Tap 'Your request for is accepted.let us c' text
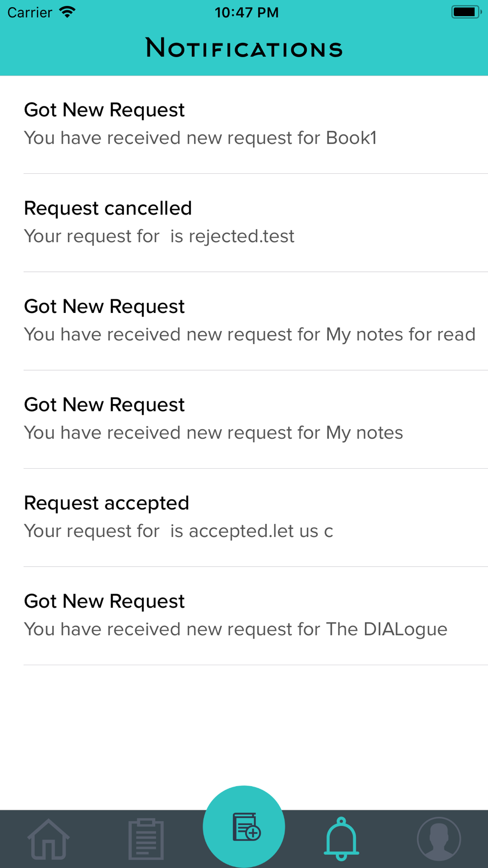 coord(179,531)
